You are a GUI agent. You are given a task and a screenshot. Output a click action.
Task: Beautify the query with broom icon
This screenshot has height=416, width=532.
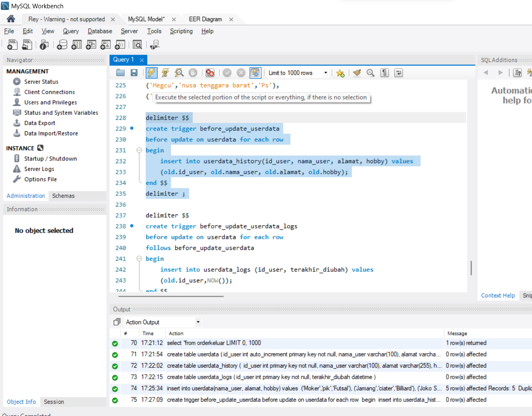[x=357, y=73]
